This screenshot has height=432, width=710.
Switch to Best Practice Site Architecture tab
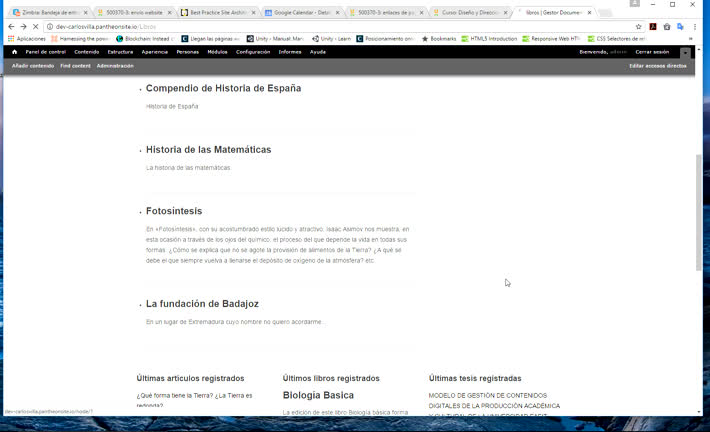point(218,13)
